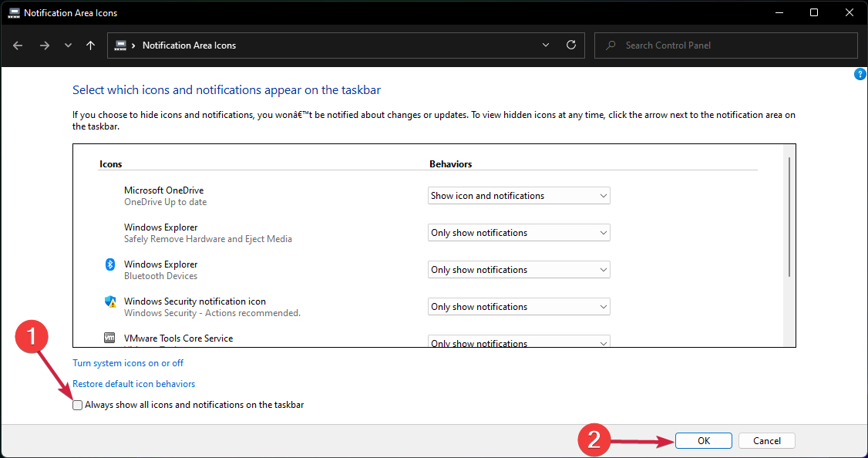Open Windows Security notification behavior dropdown
The width and height of the screenshot is (868, 458).
point(519,307)
